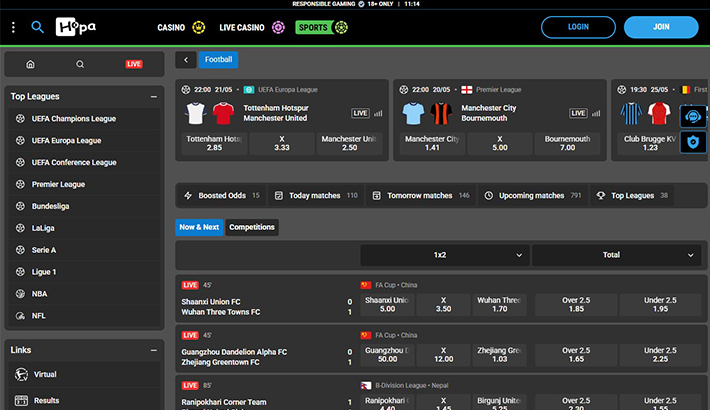Switch to the Competitions tab

coord(252,227)
